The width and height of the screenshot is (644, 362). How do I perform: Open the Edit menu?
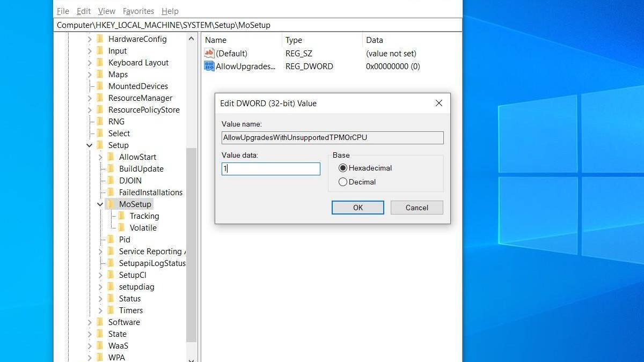coord(84,11)
